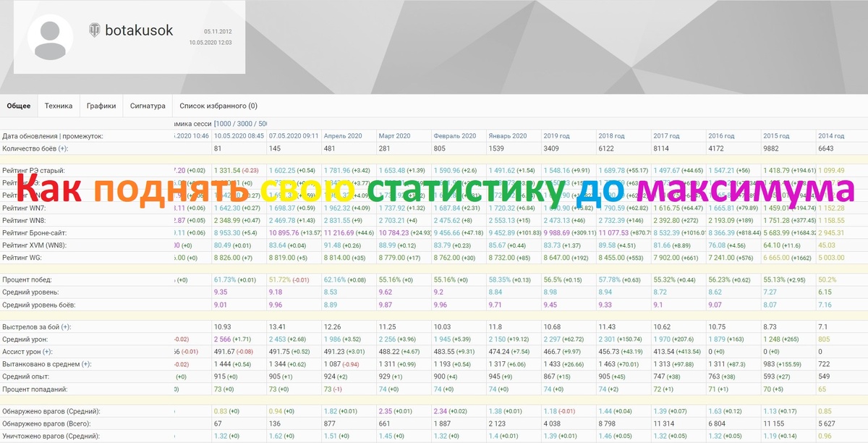Image resolution: width=868 pixels, height=443 pixels.
Task: Open the Графики tab
Action: coord(101,106)
